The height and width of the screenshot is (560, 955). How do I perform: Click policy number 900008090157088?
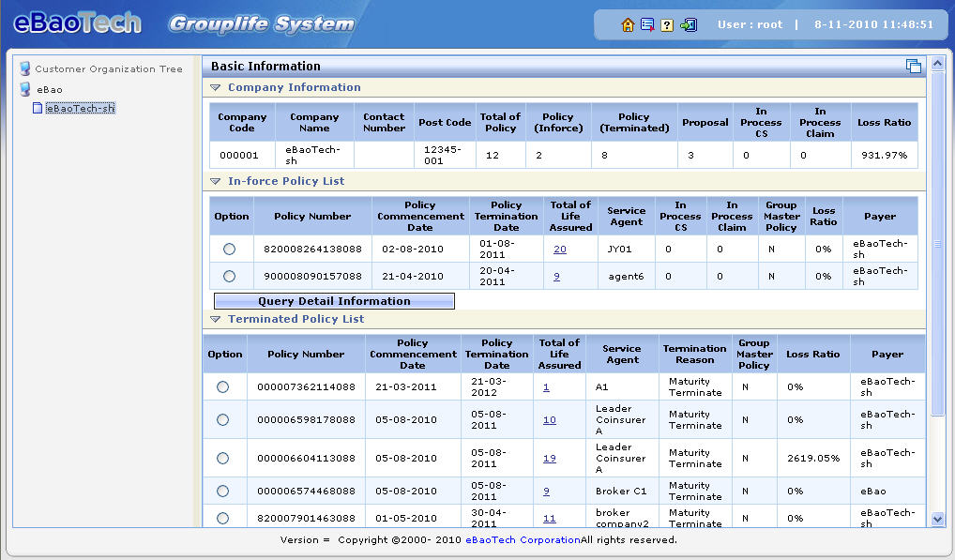tap(312, 277)
